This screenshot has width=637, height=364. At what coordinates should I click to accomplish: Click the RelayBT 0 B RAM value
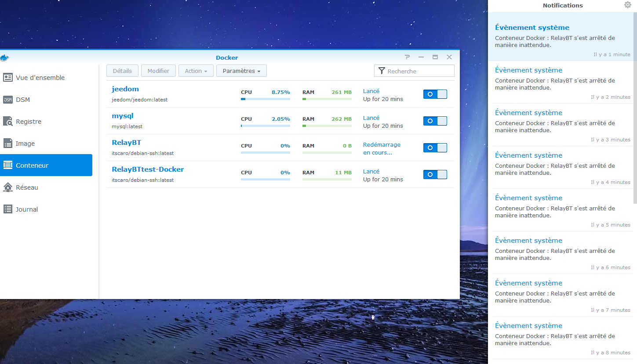[347, 146]
